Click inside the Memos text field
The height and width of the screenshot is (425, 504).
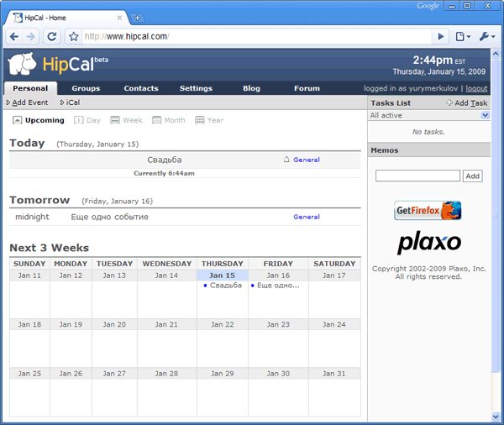tap(417, 176)
